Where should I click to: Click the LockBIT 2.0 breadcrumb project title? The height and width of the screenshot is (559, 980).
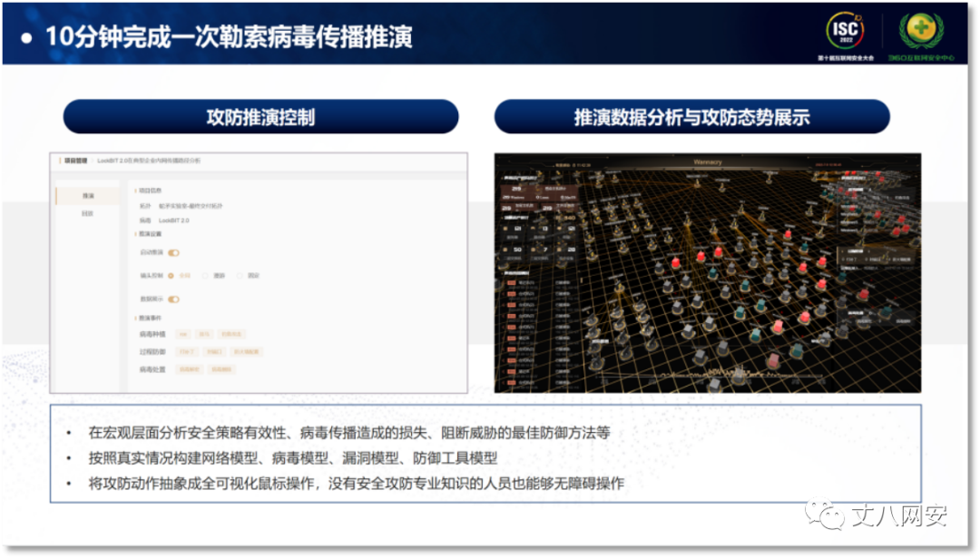(x=149, y=161)
